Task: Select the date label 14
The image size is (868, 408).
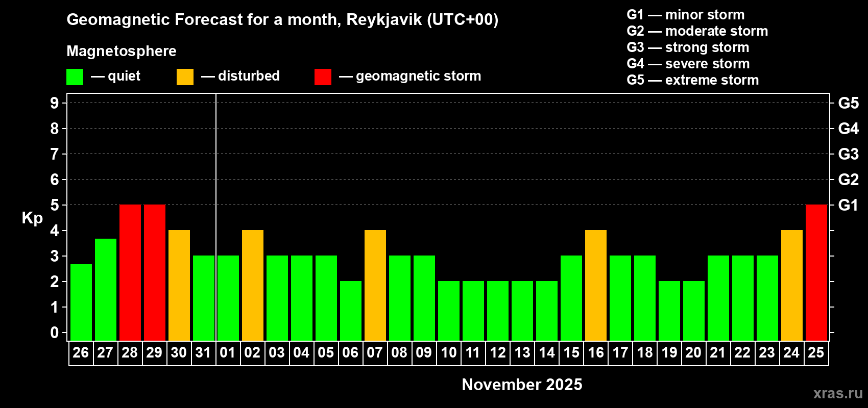Action: pos(546,353)
